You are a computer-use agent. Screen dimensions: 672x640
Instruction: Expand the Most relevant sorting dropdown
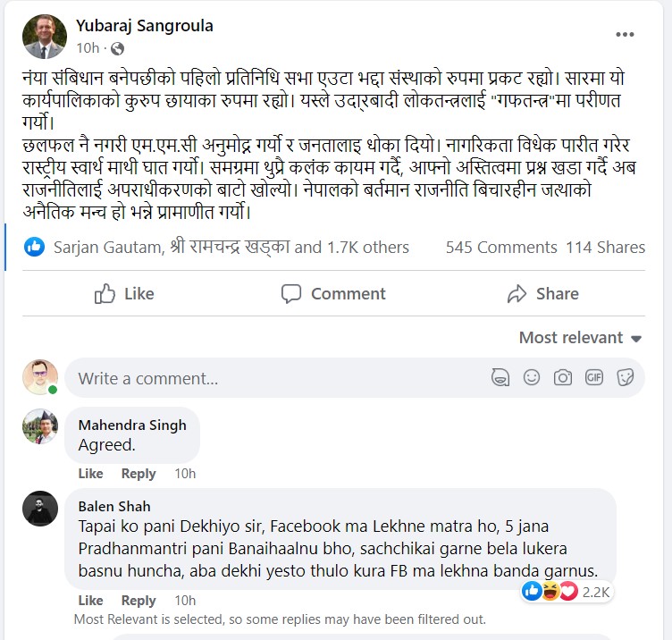581,338
